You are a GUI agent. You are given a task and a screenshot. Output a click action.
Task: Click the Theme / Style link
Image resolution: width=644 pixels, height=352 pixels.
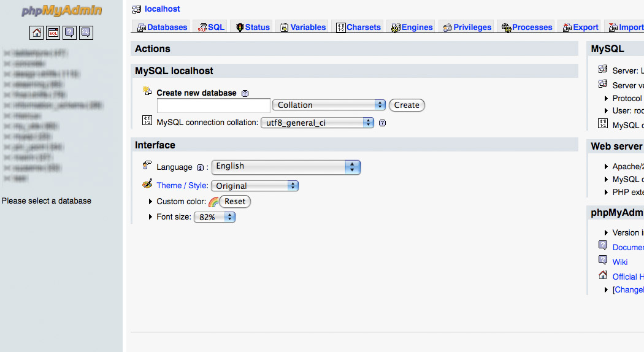tap(182, 185)
